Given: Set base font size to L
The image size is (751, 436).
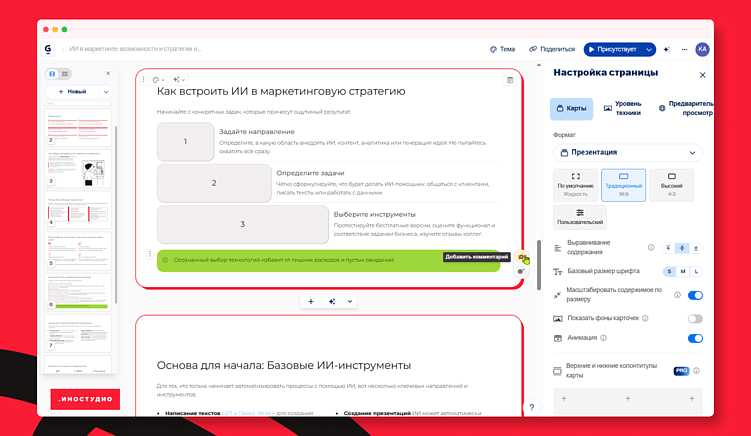Looking at the screenshot, I should coord(696,272).
